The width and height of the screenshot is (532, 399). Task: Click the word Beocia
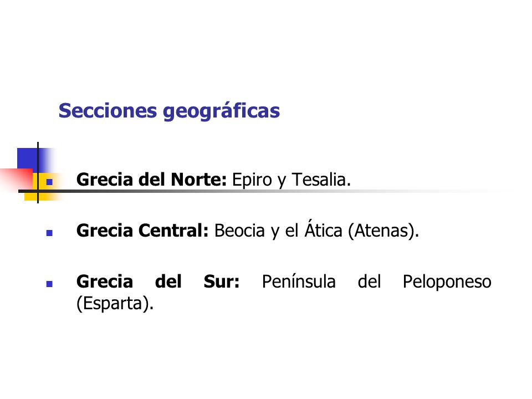(239, 231)
